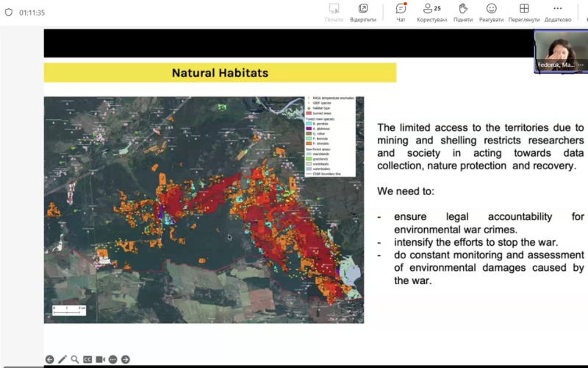
Task: Go to the previous slide arrow
Action: tap(50, 359)
